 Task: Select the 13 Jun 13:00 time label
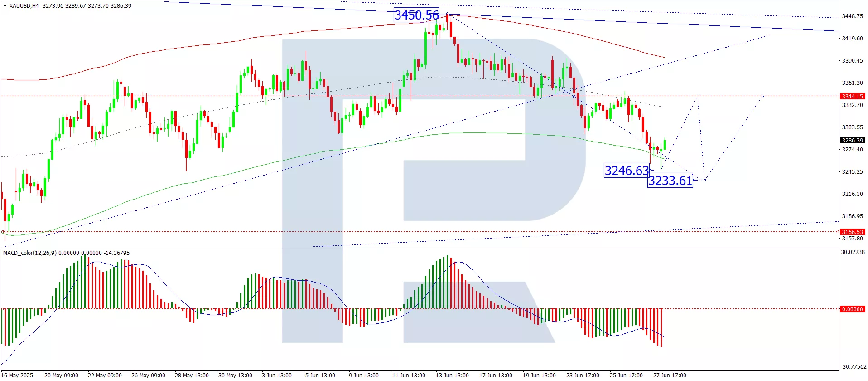(x=452, y=376)
